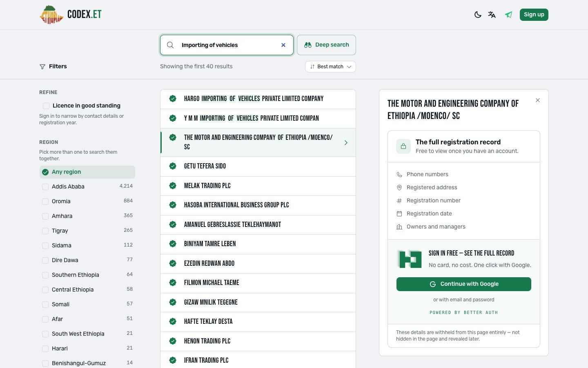Click the Registered address pin icon

point(399,188)
